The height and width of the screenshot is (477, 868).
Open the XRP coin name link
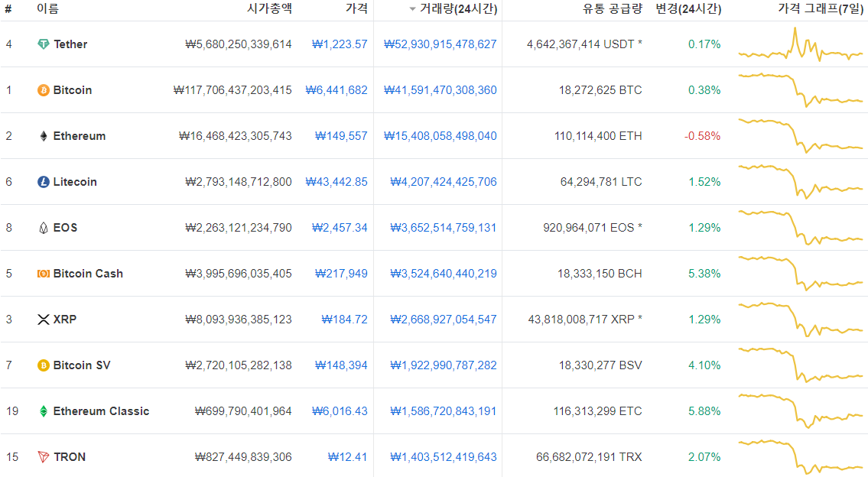point(65,320)
